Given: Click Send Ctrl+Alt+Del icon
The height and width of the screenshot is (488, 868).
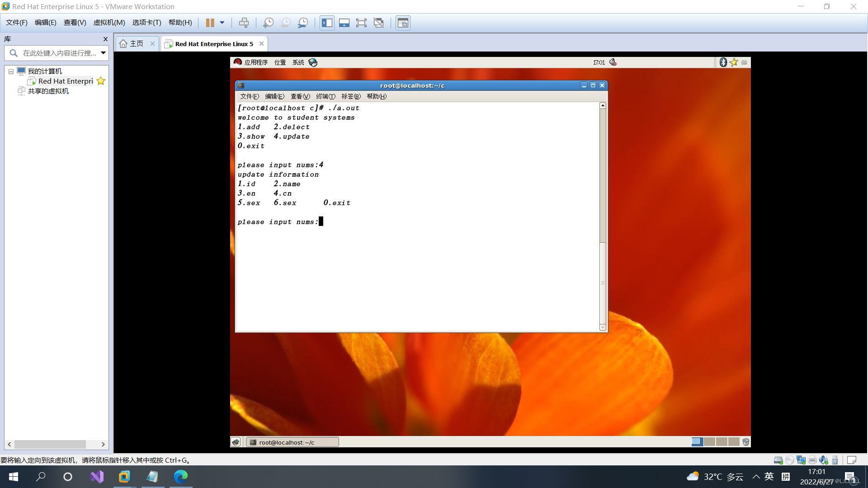Looking at the screenshot, I should click(244, 23).
